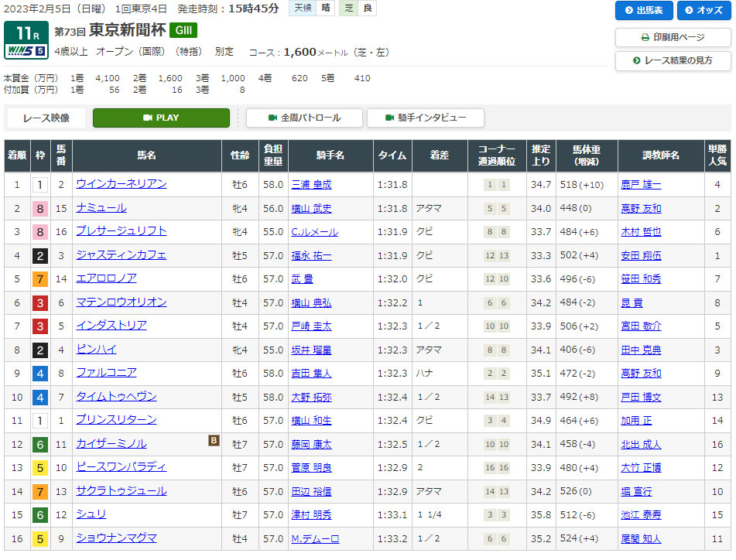
Task: Open jockey C.ルメール's page
Action: (x=315, y=232)
